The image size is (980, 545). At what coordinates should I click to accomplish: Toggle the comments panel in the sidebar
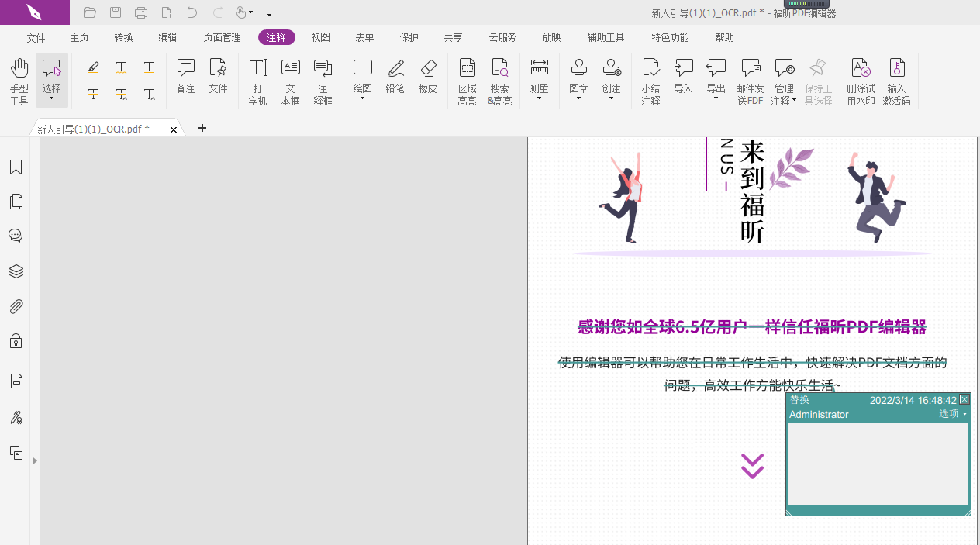tap(16, 236)
